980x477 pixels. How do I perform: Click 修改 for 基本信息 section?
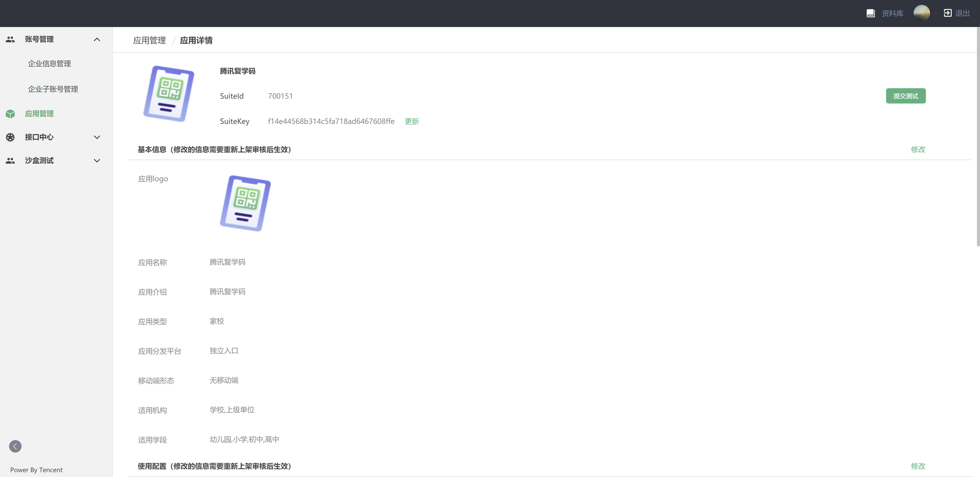pyautogui.click(x=918, y=149)
